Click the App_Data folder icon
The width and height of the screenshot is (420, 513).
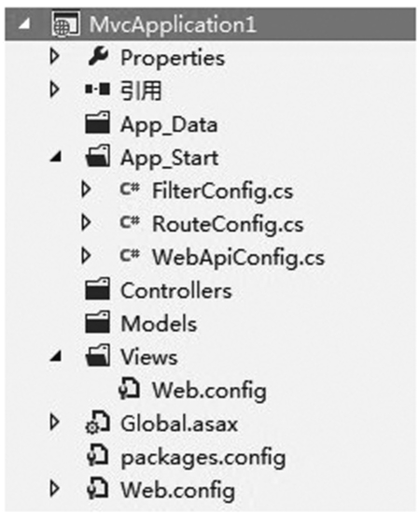pos(97,122)
